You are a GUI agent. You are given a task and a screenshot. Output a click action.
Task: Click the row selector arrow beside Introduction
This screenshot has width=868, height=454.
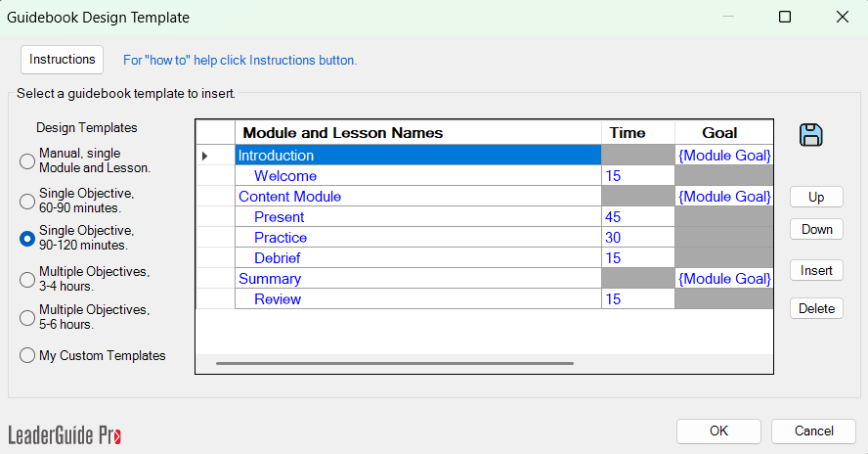point(205,156)
